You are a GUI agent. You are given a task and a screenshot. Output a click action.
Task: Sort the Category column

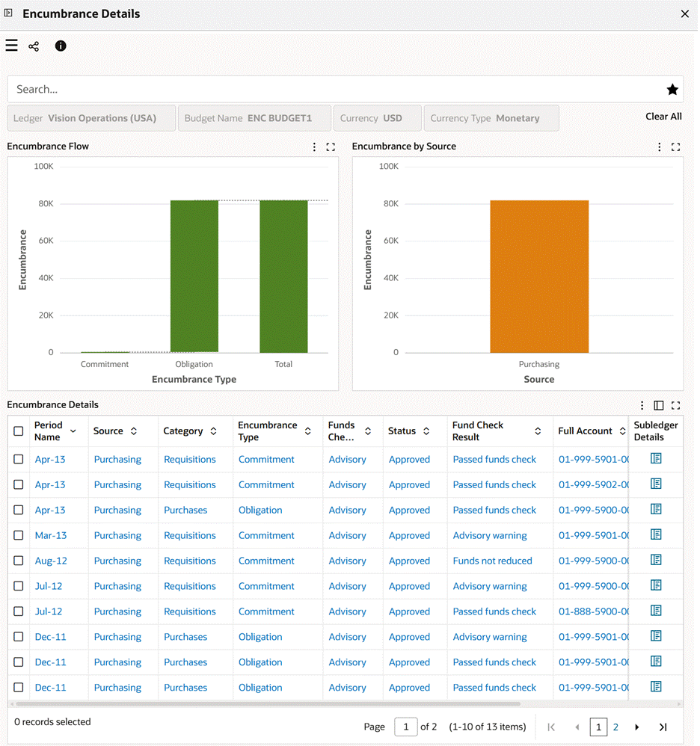pos(213,431)
